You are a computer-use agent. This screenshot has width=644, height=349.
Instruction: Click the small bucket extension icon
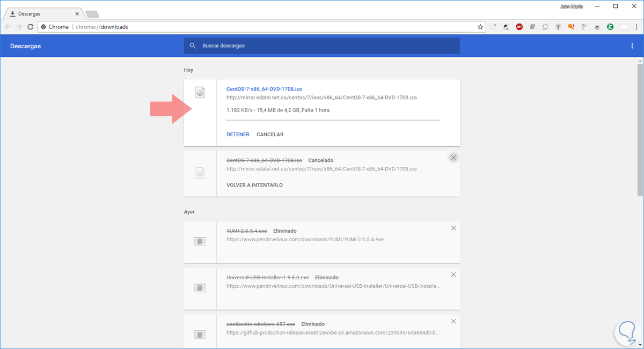[597, 26]
